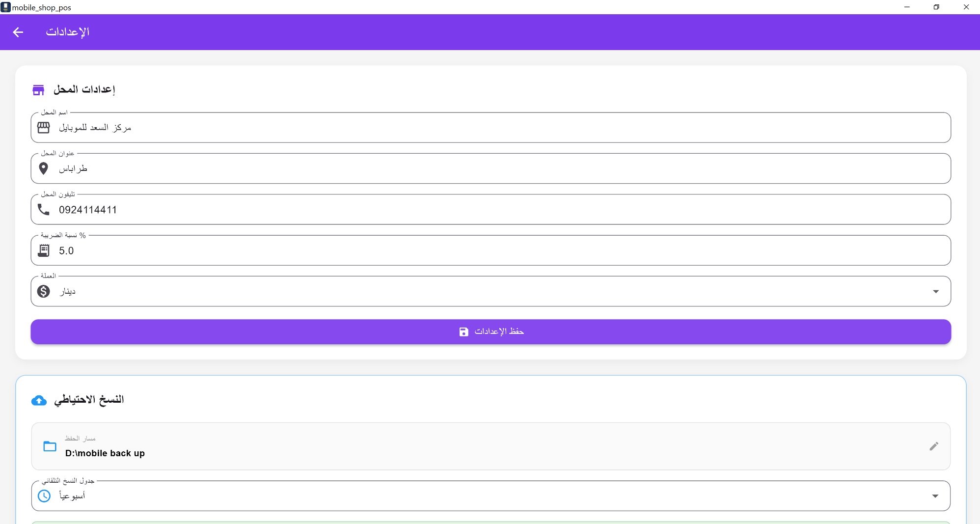This screenshot has height=524, width=980.
Task: Click the location pin icon in the address field
Action: [43, 168]
